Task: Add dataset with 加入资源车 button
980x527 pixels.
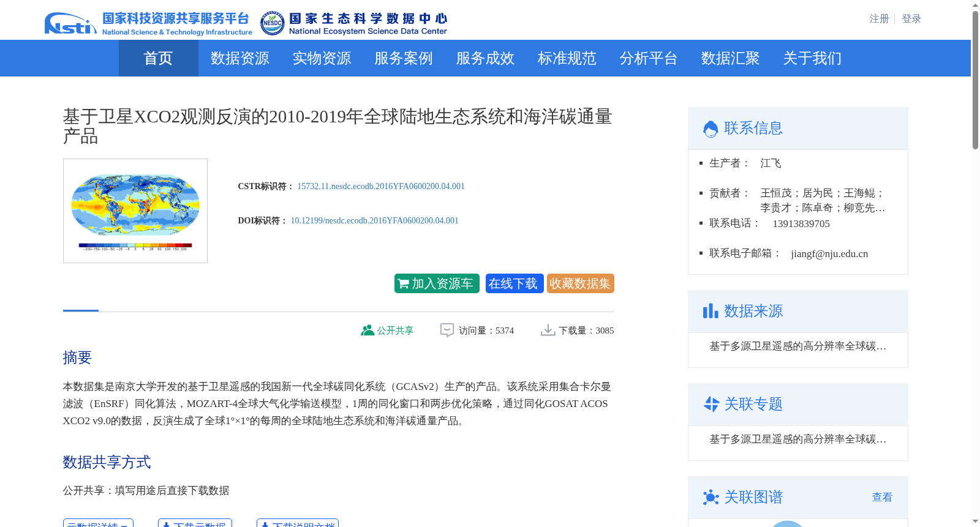Action: (x=437, y=283)
